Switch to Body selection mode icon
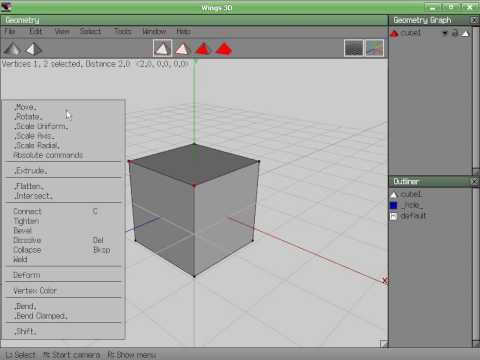This screenshot has height=360, width=480. click(x=224, y=49)
